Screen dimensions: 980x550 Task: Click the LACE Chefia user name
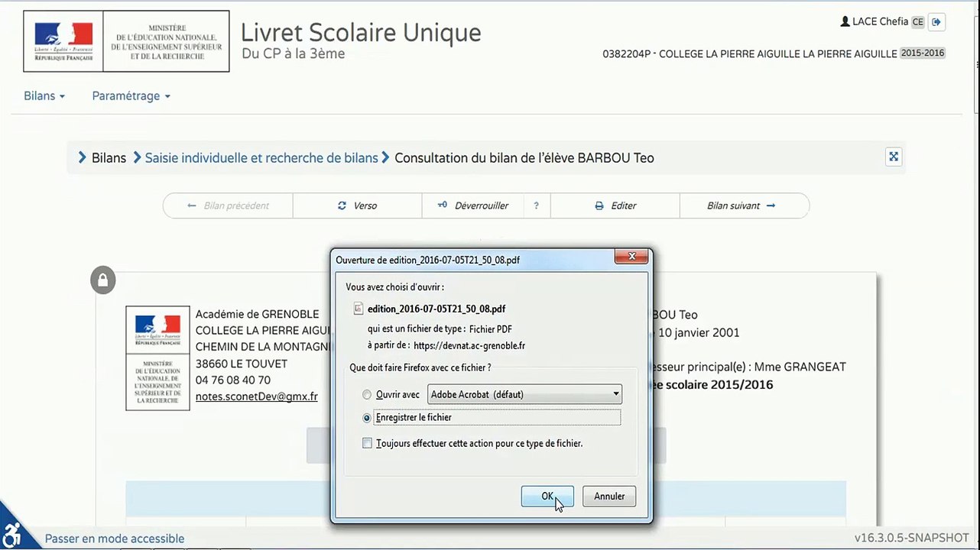[x=880, y=21]
